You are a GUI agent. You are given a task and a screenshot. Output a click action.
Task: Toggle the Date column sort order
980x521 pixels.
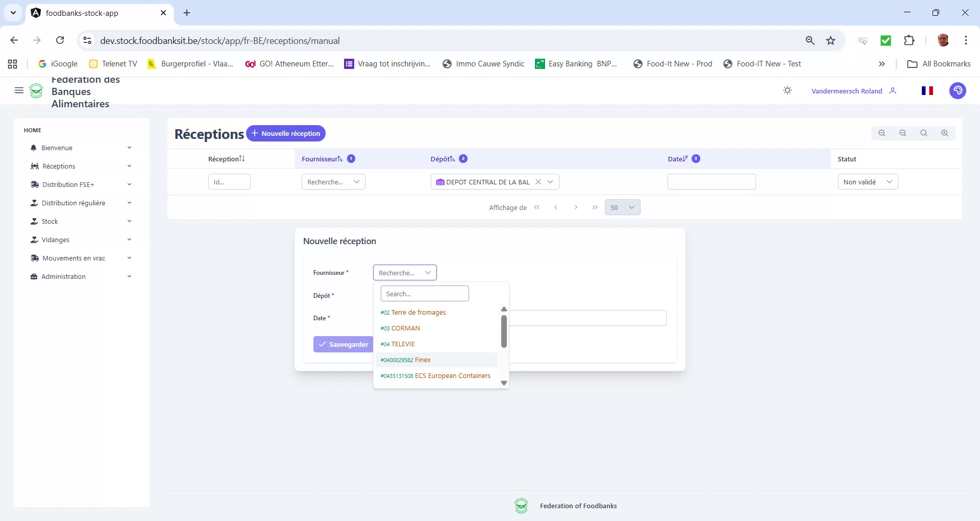tap(685, 158)
